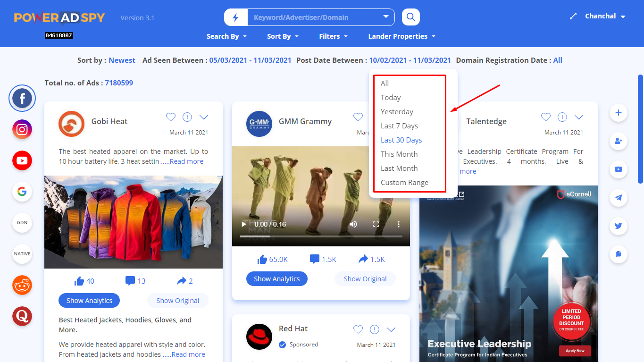Open GMM Grammy video more options menu
Image resolution: width=644 pixels, height=362 pixels.
(399, 224)
